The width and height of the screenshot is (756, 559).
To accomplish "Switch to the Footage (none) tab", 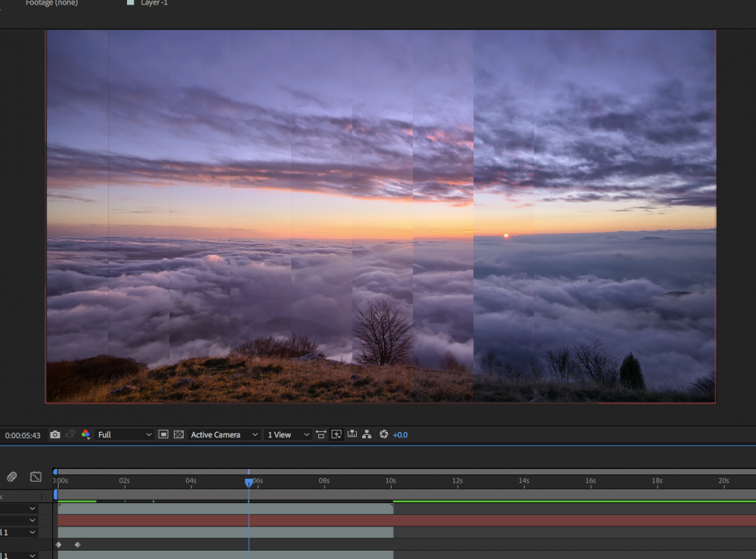I will [51, 3].
